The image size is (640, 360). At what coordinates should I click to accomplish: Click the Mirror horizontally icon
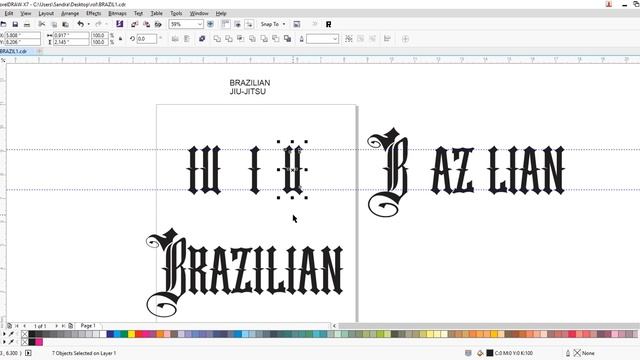(x=175, y=39)
